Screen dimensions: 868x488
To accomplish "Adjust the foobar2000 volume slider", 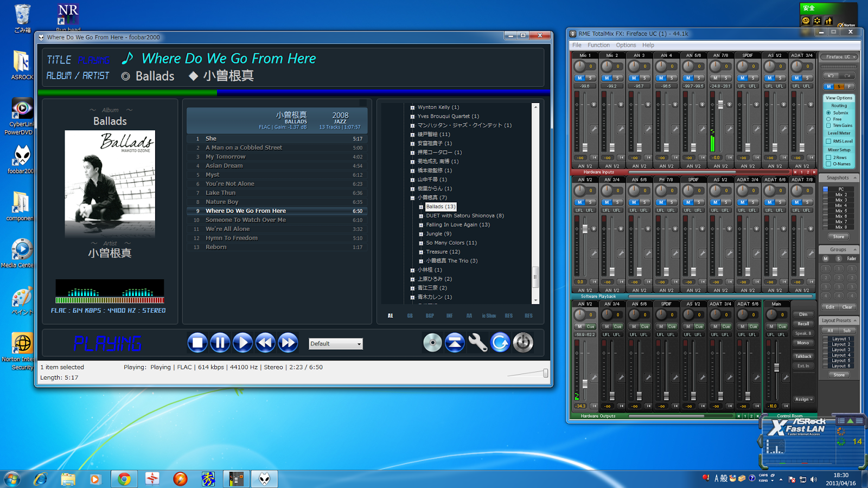I will 545,373.
